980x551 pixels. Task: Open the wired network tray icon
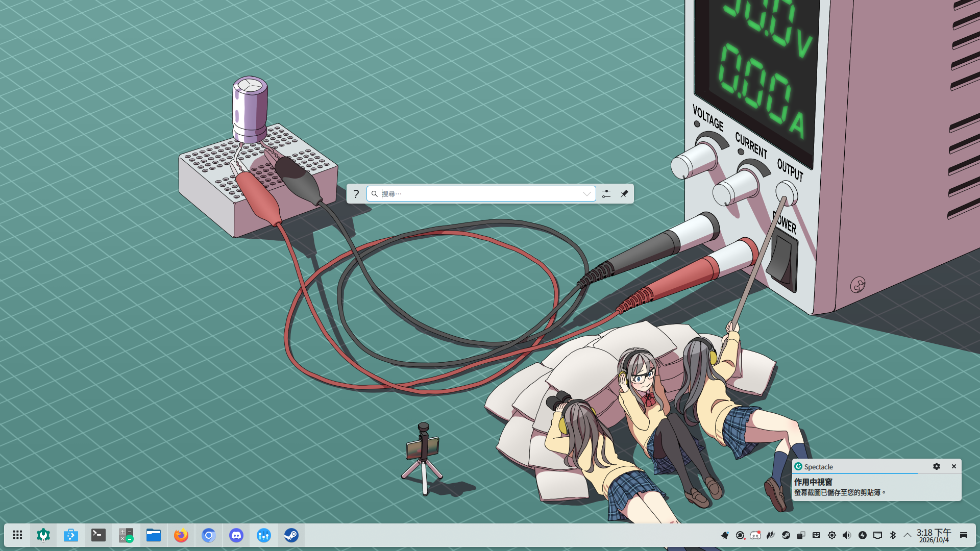(878, 535)
